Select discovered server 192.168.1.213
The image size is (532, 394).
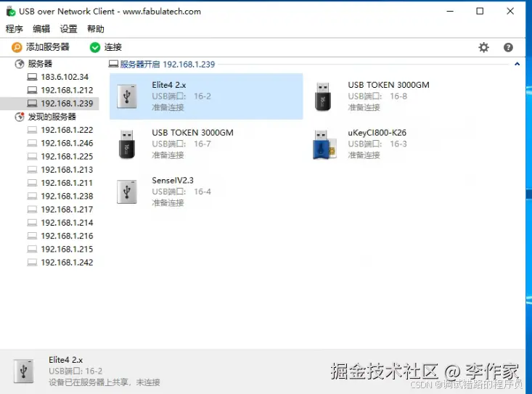[x=67, y=170]
